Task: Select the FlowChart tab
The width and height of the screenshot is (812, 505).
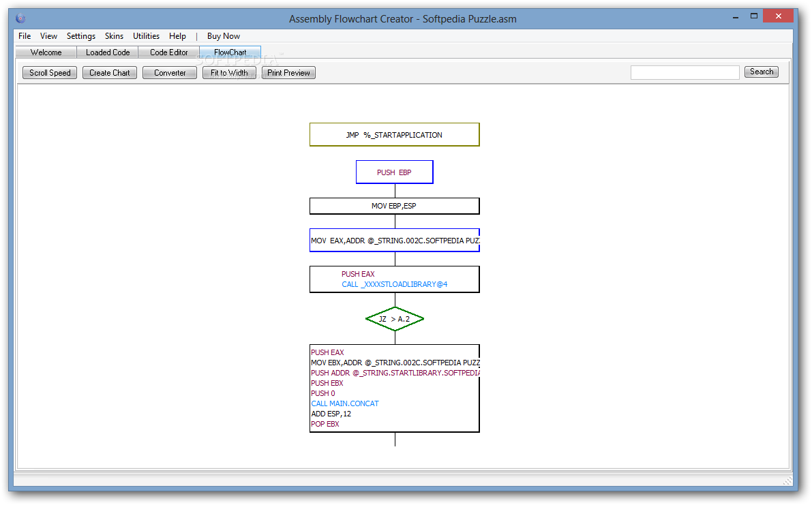Action: 230,52
